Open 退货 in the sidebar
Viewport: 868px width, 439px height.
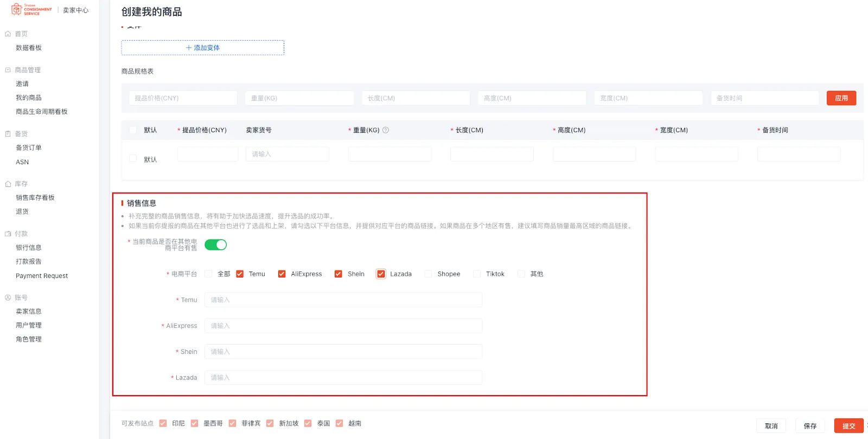click(22, 211)
